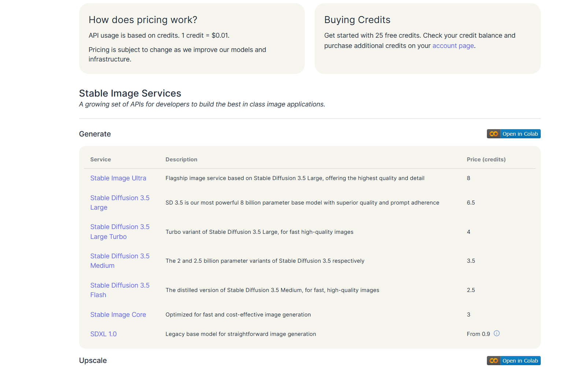Visit the Stable Diffusion 3.5 Medium link
Image resolution: width=588 pixels, height=367 pixels.
(x=120, y=261)
